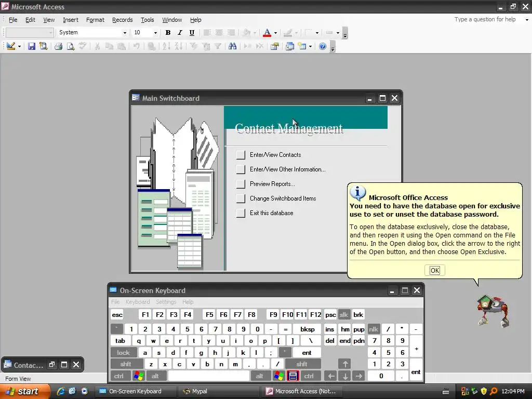Open the Insert menu

[70, 20]
